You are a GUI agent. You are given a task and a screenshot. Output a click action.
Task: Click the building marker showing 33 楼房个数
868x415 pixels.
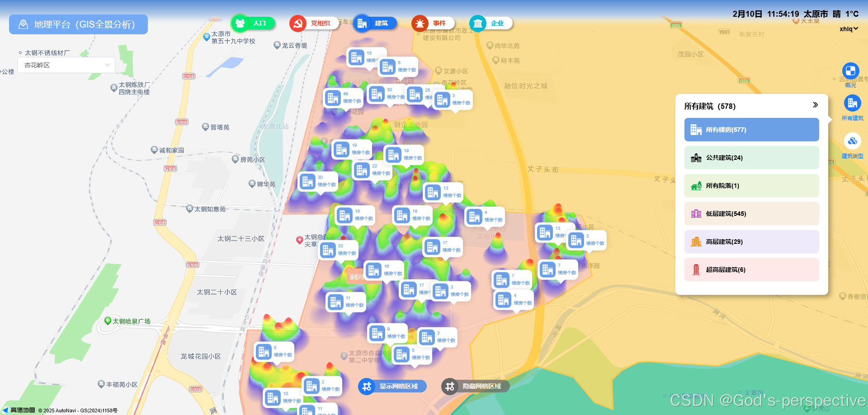[x=338, y=250]
